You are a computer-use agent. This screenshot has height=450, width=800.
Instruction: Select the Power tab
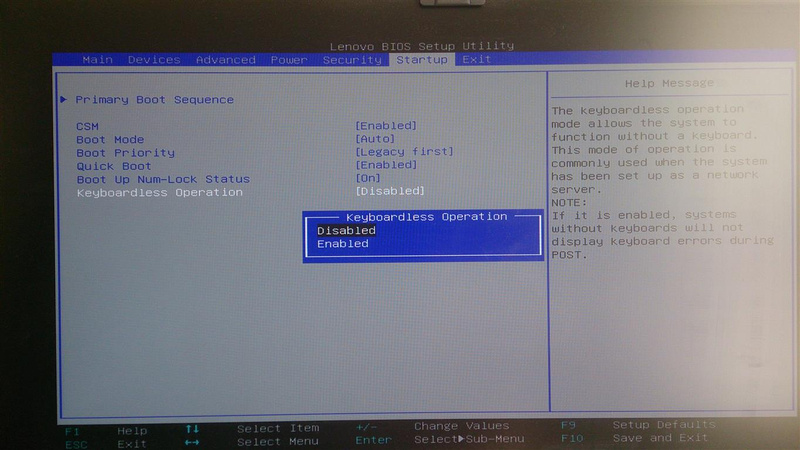289,60
